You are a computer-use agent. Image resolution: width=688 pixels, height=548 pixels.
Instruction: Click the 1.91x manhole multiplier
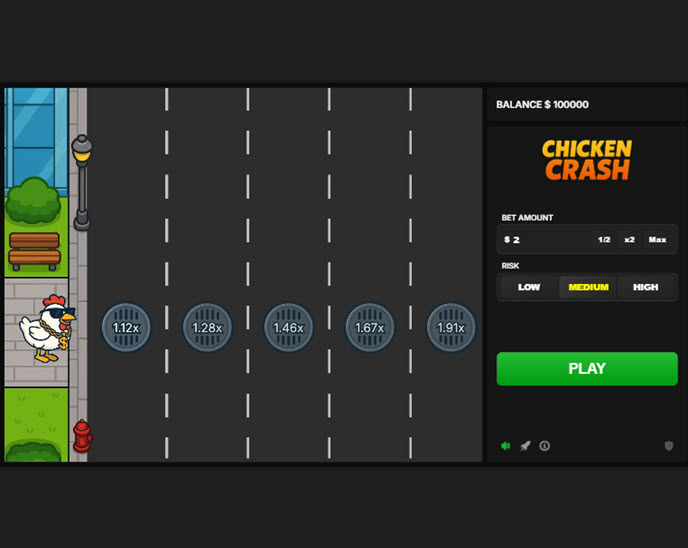[x=451, y=328]
